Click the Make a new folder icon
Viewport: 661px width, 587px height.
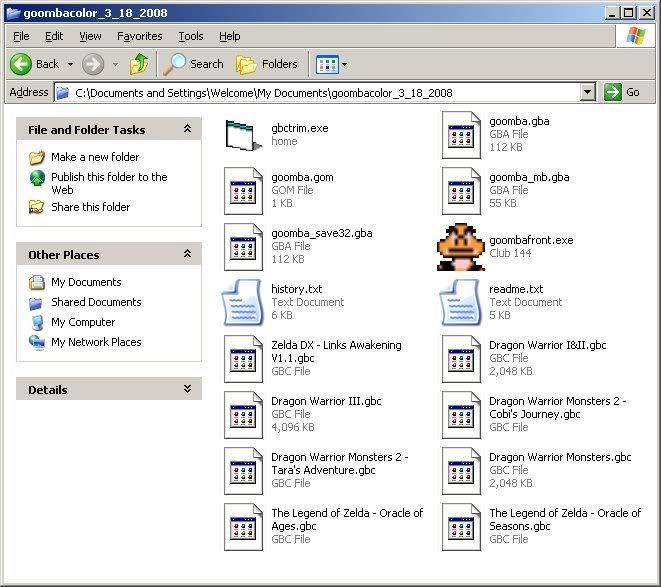coord(37,157)
